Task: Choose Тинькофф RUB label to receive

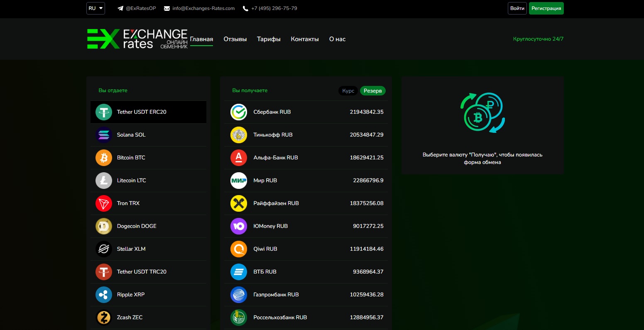Action: [273, 135]
